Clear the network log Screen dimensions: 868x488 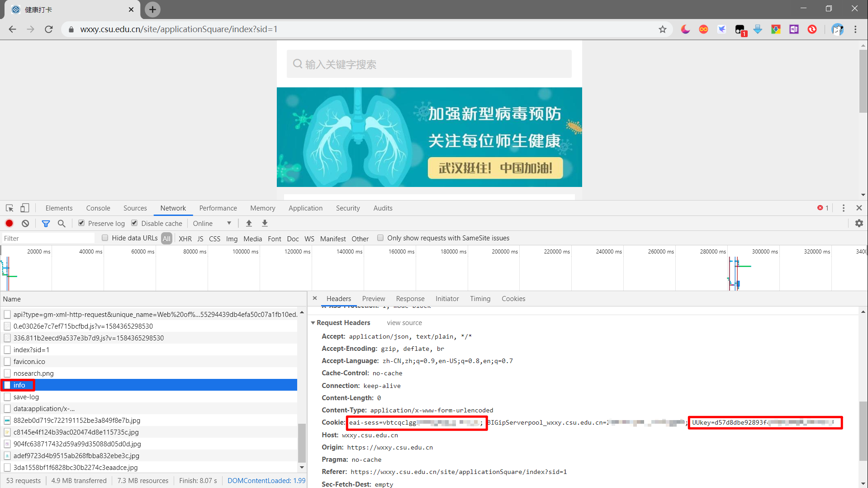coord(25,223)
